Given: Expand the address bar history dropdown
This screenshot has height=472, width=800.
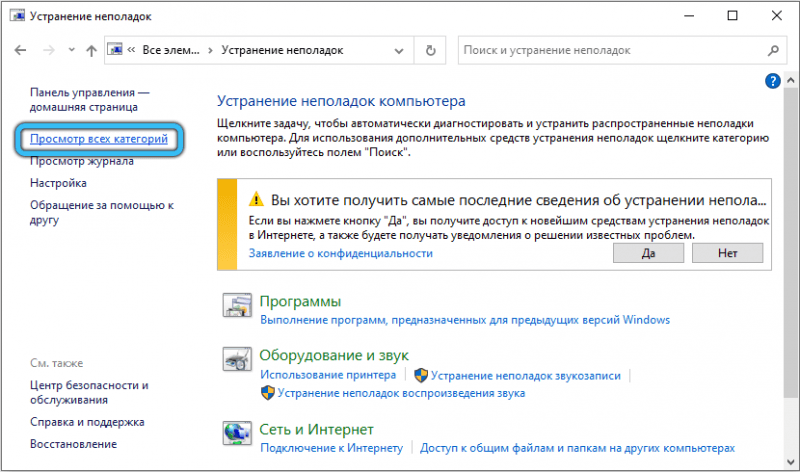Looking at the screenshot, I should pos(399,51).
